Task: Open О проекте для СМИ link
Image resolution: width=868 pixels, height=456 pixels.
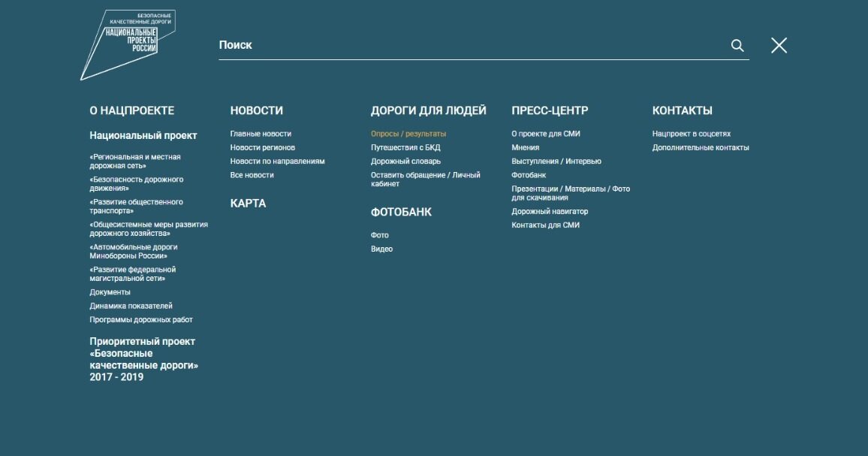Action: 545,134
